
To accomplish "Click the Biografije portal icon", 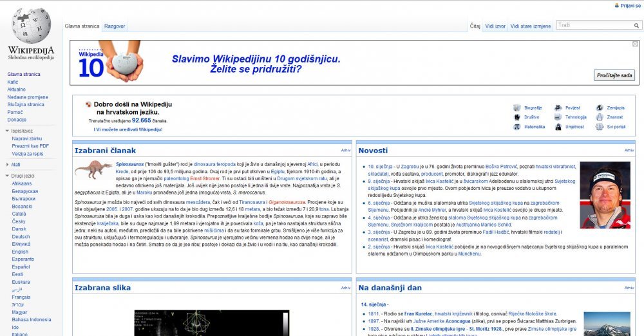I will coord(516,108).
